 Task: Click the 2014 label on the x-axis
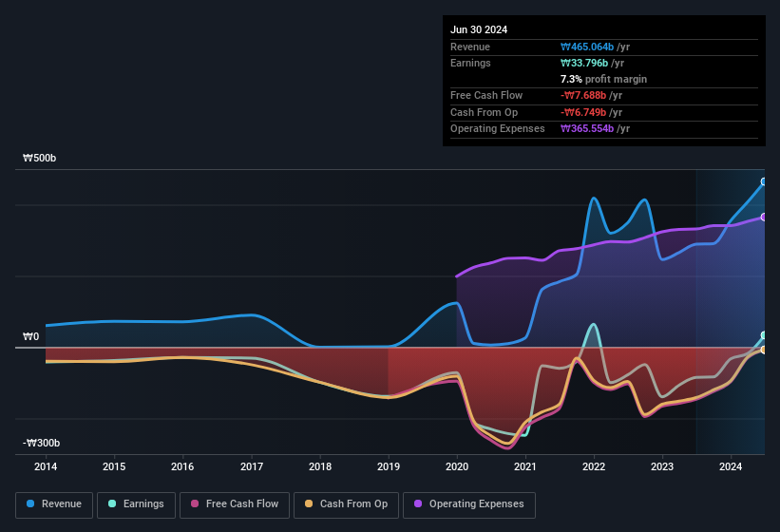[46, 466]
